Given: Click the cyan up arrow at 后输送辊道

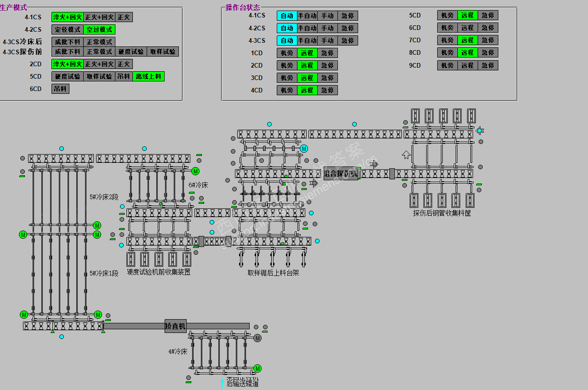Looking at the screenshot, I should click(223, 383).
